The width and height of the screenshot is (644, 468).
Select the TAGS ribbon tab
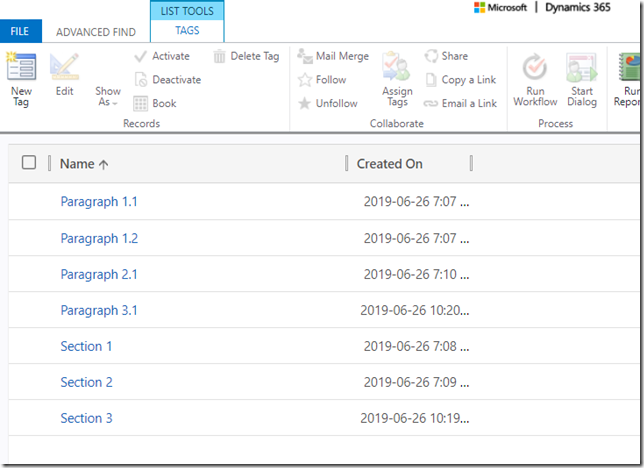pyautogui.click(x=187, y=31)
